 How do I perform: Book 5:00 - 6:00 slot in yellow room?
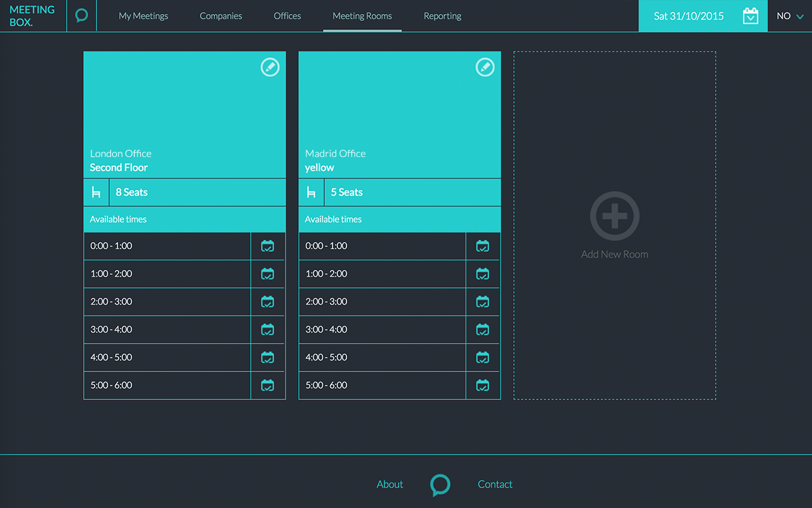[483, 385]
